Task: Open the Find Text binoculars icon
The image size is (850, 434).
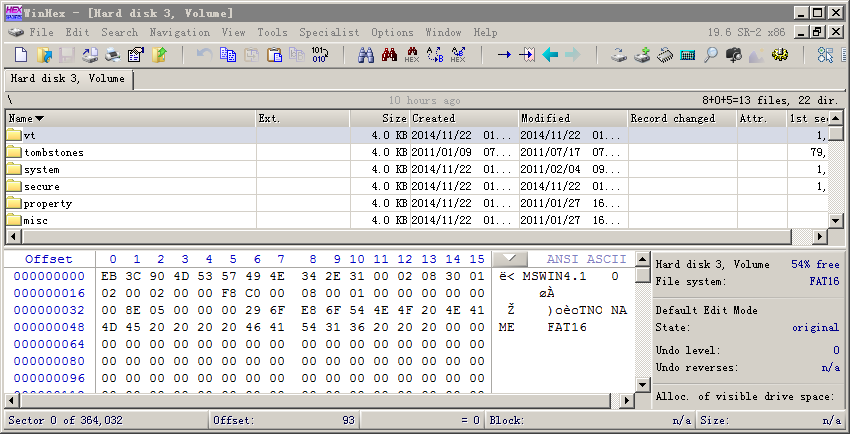Action: coord(366,55)
